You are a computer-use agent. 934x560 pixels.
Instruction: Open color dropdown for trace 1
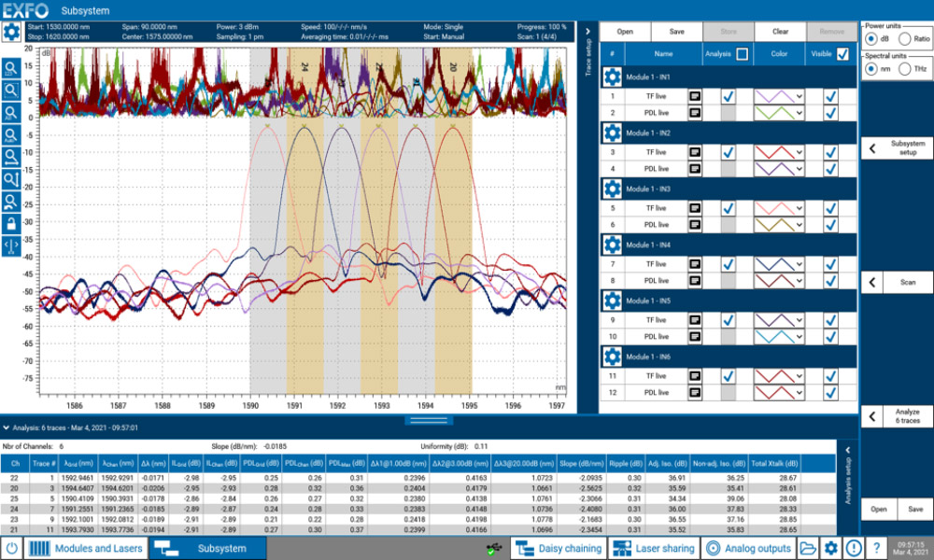click(x=778, y=96)
